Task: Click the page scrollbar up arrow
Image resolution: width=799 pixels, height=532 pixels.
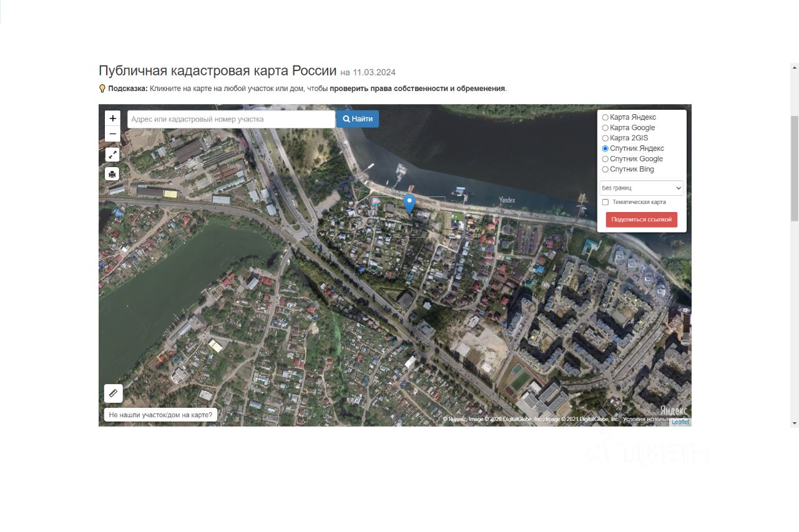Action: [x=795, y=68]
